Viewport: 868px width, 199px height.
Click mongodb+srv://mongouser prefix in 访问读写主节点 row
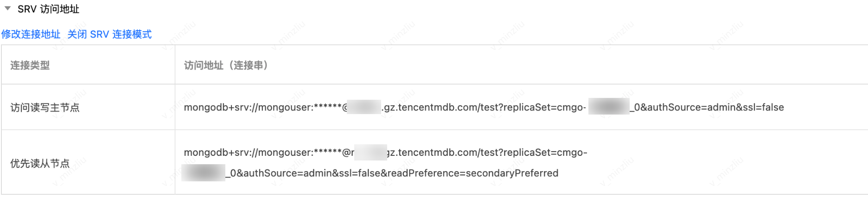(x=246, y=108)
